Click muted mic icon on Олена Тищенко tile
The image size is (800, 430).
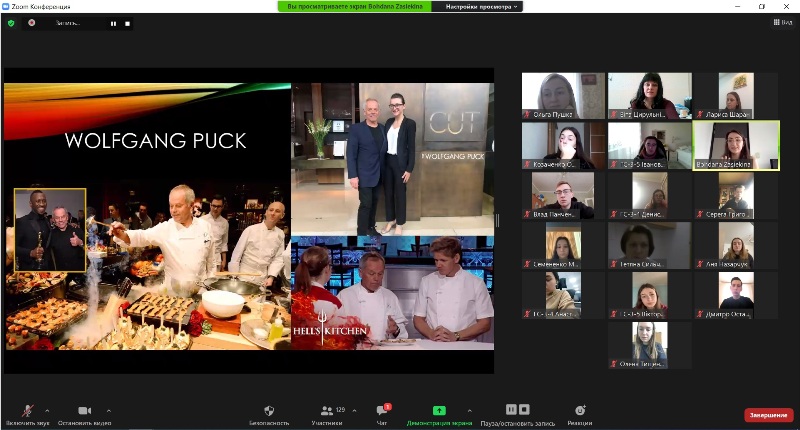click(x=614, y=364)
